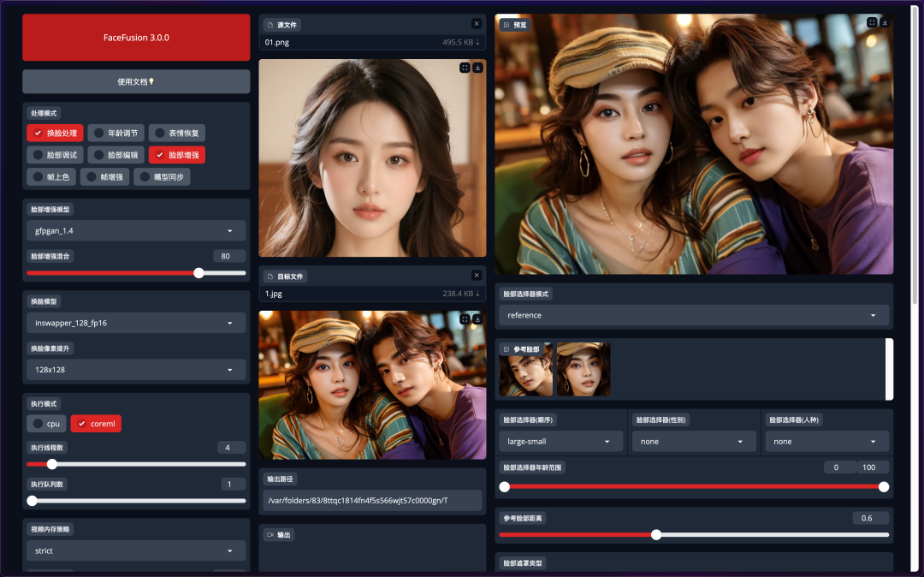This screenshot has width=924, height=577.
Task: Open the source portrait image in fullscreen
Action: [465, 68]
